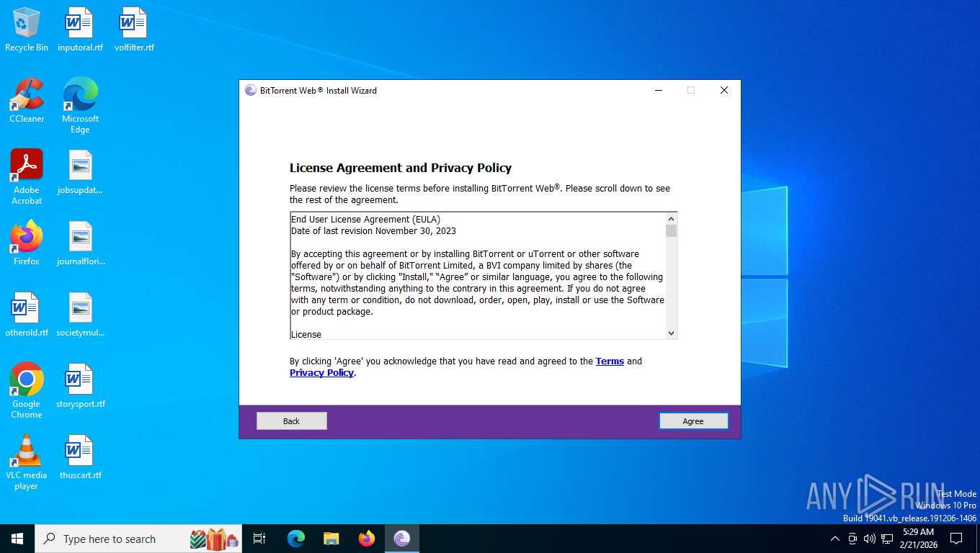Click the Agree button
980x553 pixels.
tap(693, 421)
